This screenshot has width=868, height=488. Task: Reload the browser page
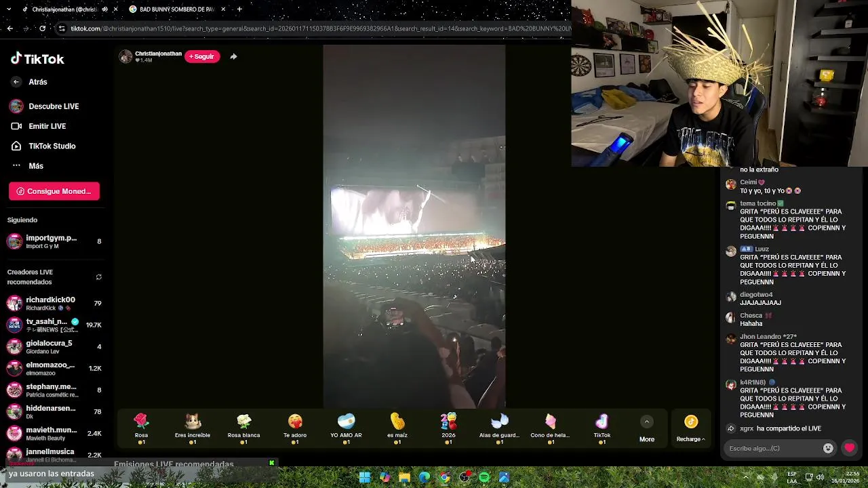42,28
